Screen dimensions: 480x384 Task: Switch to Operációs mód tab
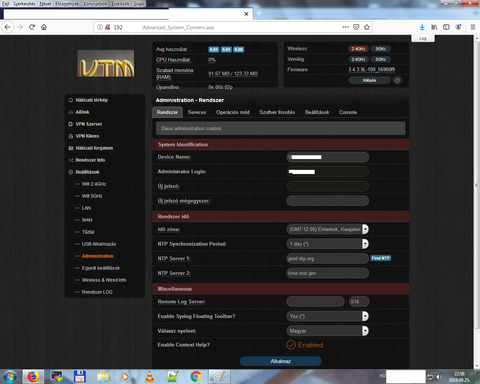coord(233,112)
